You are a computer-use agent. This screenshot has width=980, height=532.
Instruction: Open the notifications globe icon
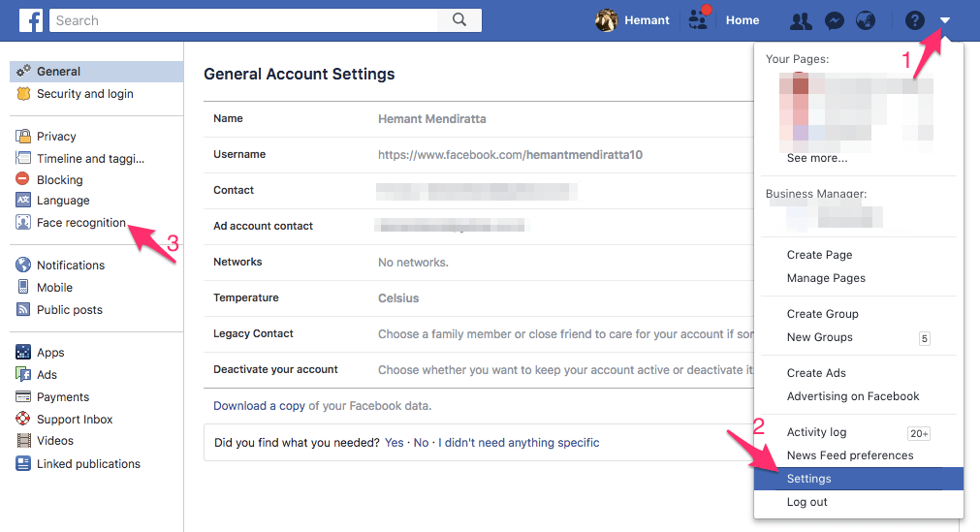(x=866, y=20)
